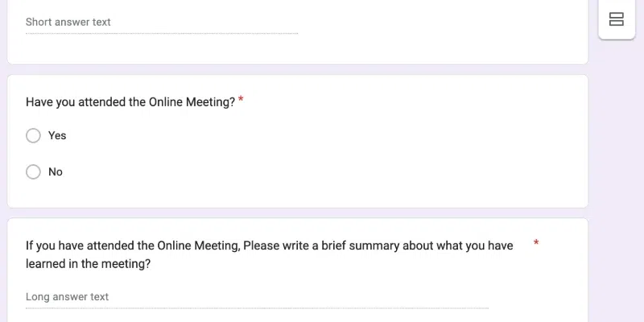This screenshot has width=644, height=322.
Task: Click the "Yes" option label text
Action: [x=57, y=136]
